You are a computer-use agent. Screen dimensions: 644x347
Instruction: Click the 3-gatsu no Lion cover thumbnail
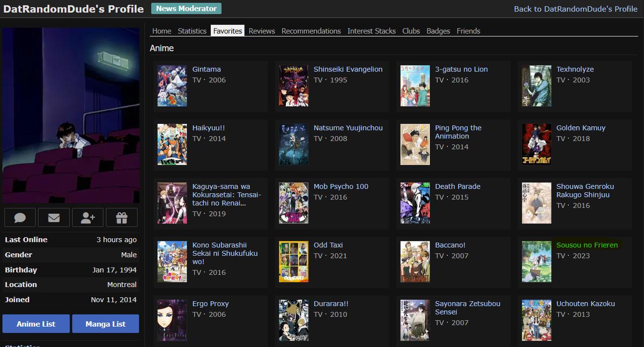click(x=415, y=86)
